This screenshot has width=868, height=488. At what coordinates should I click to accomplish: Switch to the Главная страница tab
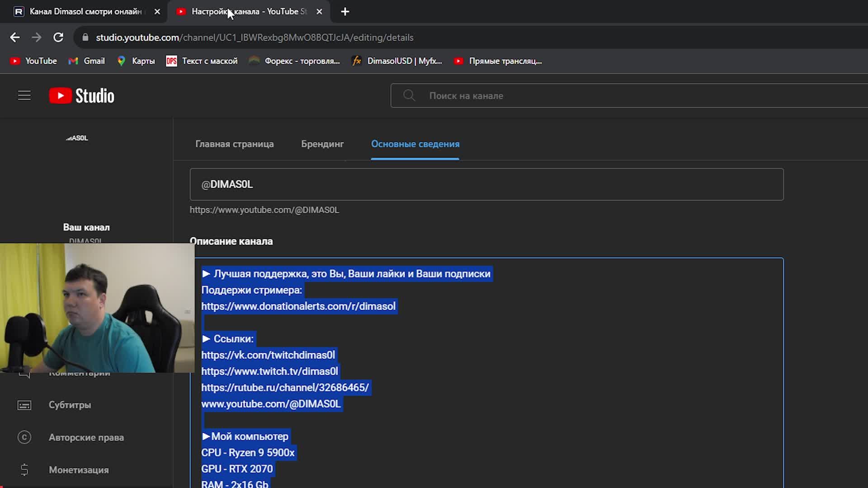point(234,144)
